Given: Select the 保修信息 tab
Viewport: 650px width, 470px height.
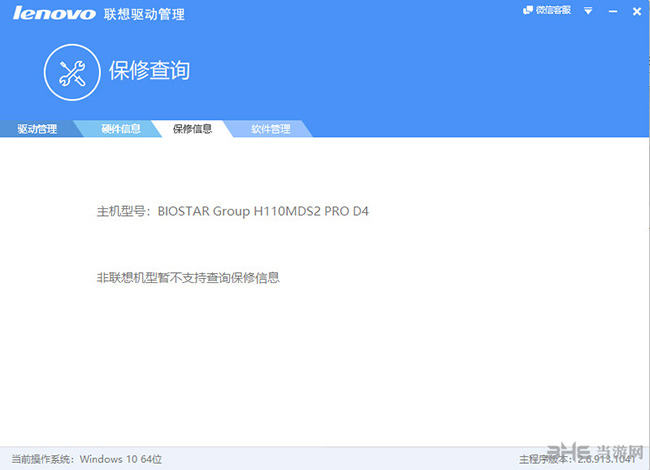Looking at the screenshot, I should click(x=192, y=129).
